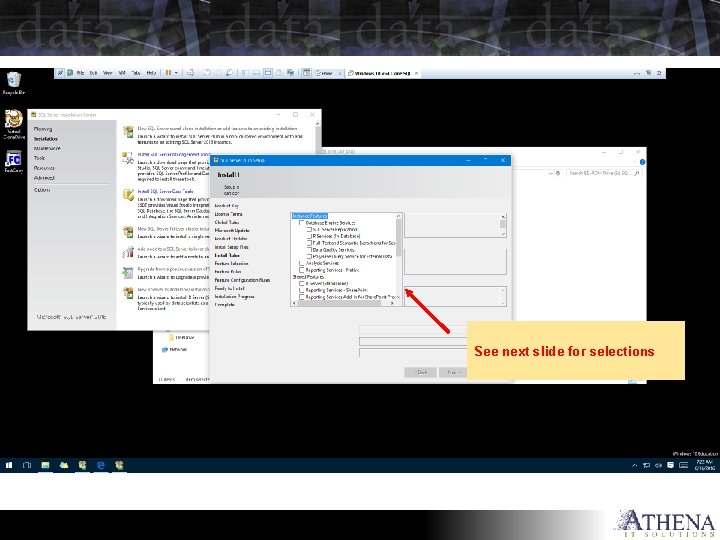Open the Edit menu in VM toolbar
This screenshot has height=540, width=720.
click(x=93, y=73)
